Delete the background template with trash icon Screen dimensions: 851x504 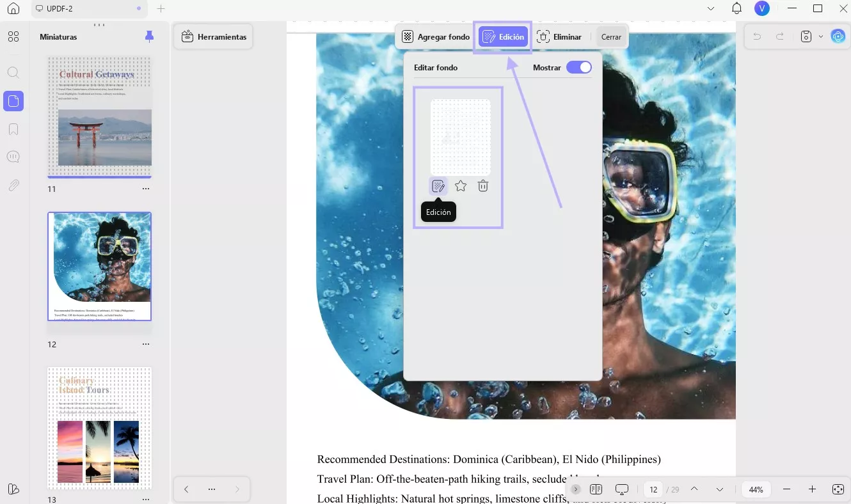(483, 186)
